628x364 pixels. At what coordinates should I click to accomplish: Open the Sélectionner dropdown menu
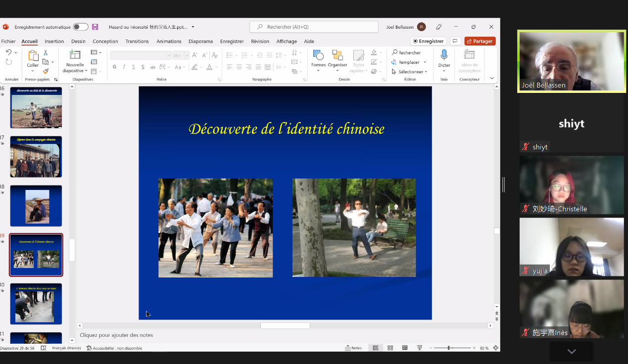pos(410,72)
